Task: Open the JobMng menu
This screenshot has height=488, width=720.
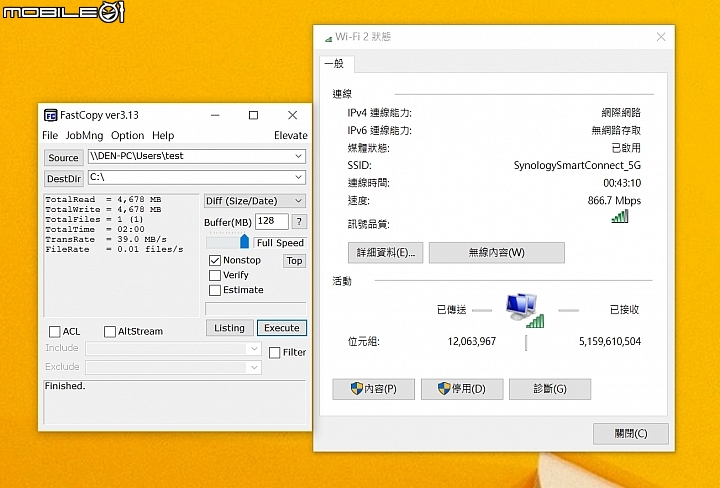Action: click(x=84, y=135)
